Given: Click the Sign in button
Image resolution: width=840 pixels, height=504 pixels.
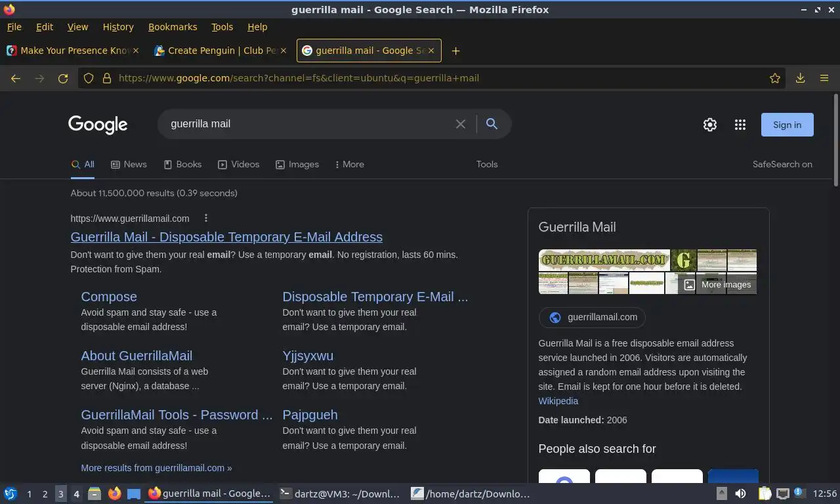Looking at the screenshot, I should coord(787,125).
